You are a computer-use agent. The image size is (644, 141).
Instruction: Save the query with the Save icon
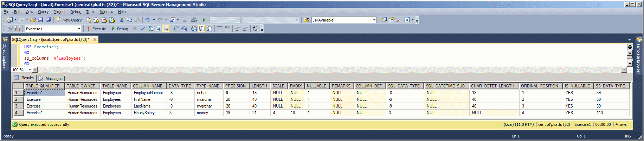click(41, 20)
